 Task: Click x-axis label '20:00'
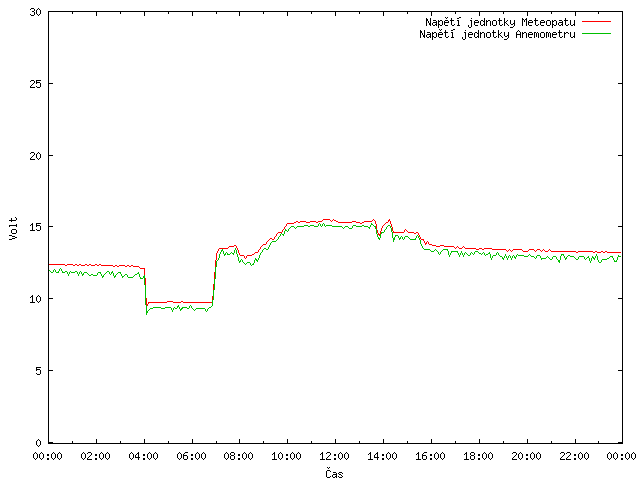[527, 456]
